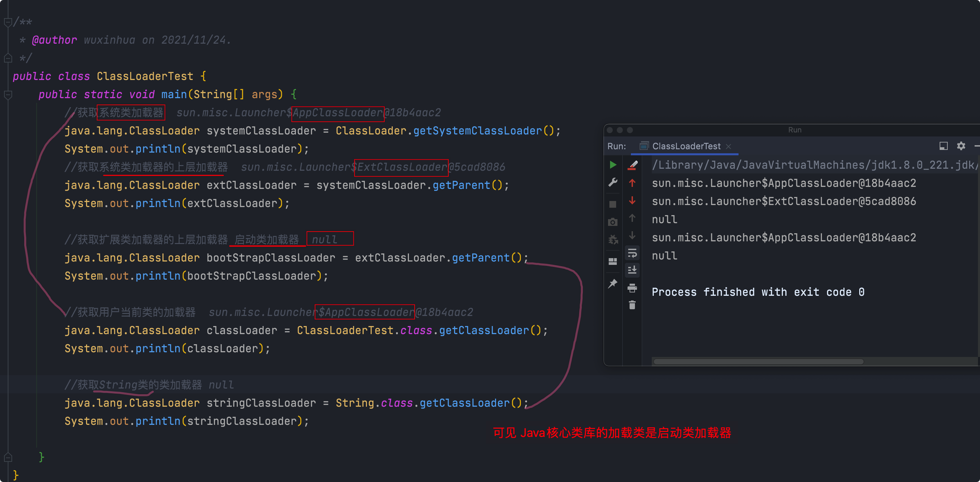Open Run panel gear settings

coord(961,146)
